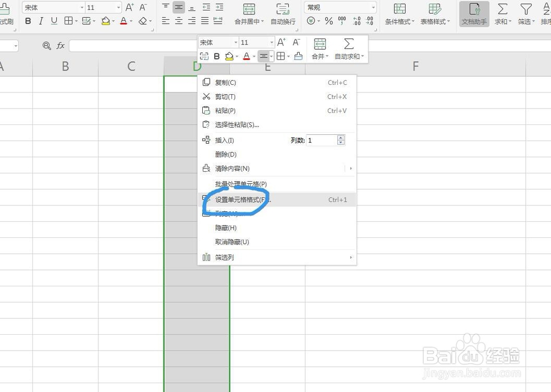Increase font size in the ribbon
551x392 pixels.
[x=129, y=7]
